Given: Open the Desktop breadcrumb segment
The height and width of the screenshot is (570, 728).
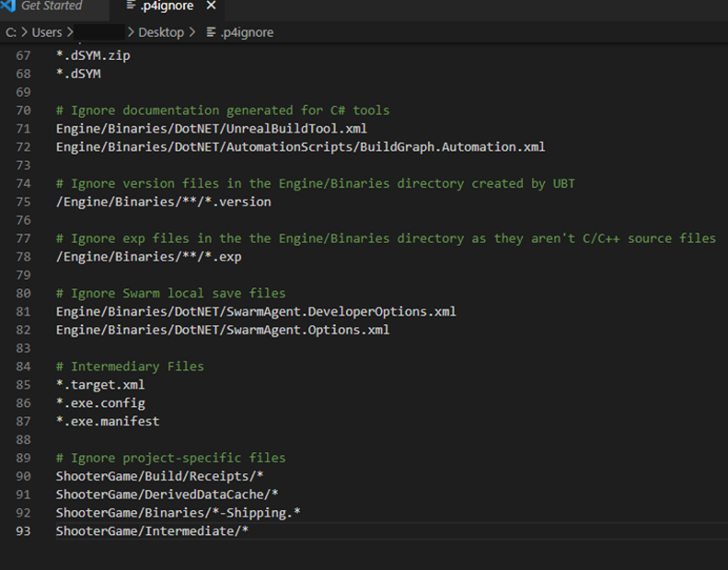Looking at the screenshot, I should click(x=161, y=32).
